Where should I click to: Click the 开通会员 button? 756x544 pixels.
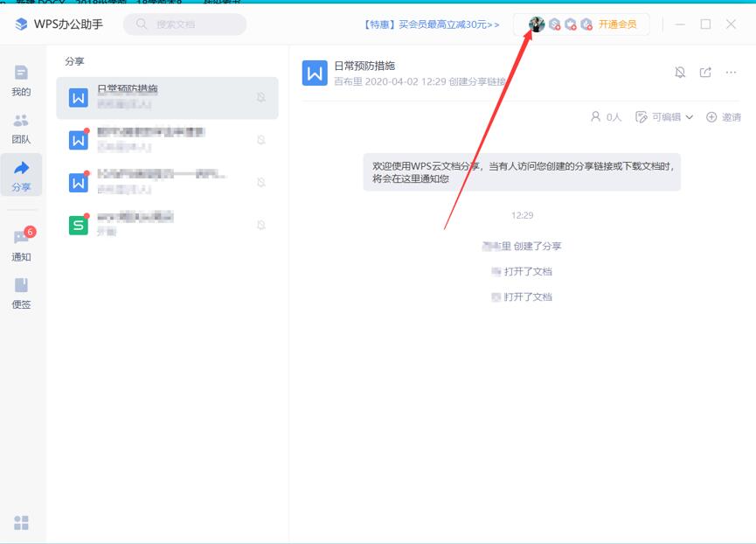pos(618,24)
